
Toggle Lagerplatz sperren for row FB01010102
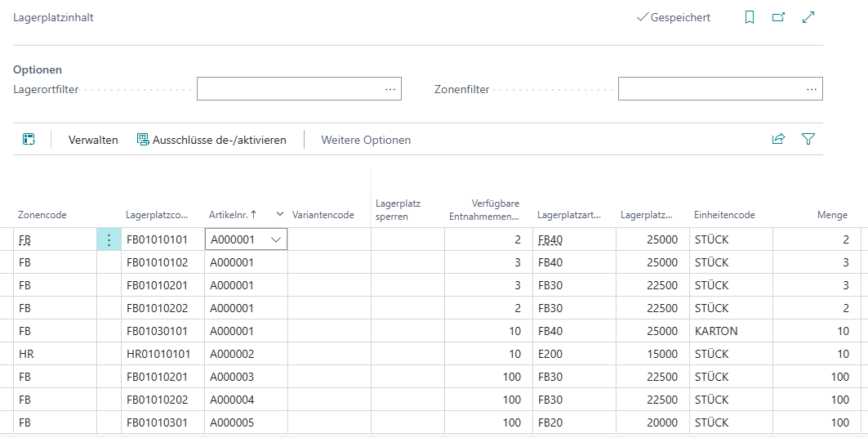407,262
